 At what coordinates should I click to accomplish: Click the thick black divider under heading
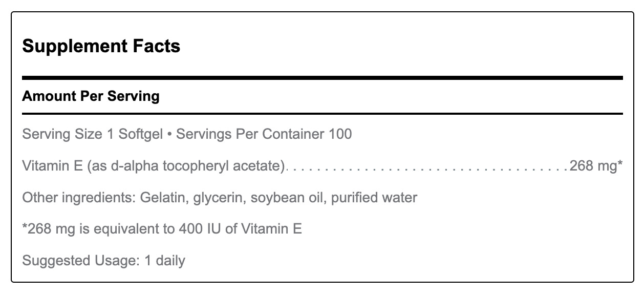pyautogui.click(x=323, y=78)
